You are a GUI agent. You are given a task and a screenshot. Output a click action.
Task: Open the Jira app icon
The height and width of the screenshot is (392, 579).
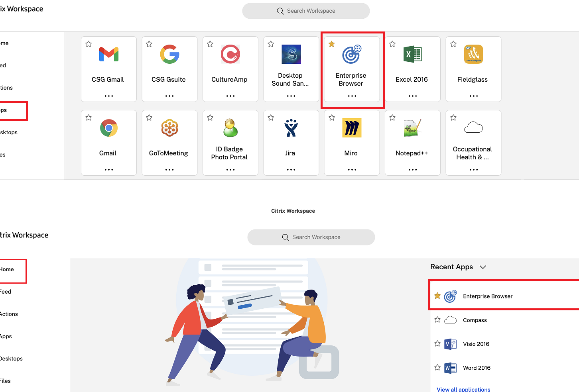291,128
